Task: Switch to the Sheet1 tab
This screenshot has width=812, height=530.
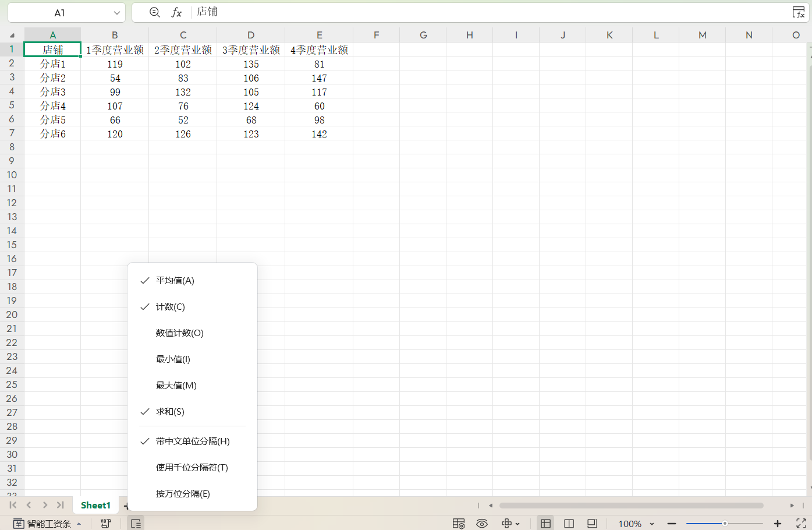Action: (x=95, y=505)
